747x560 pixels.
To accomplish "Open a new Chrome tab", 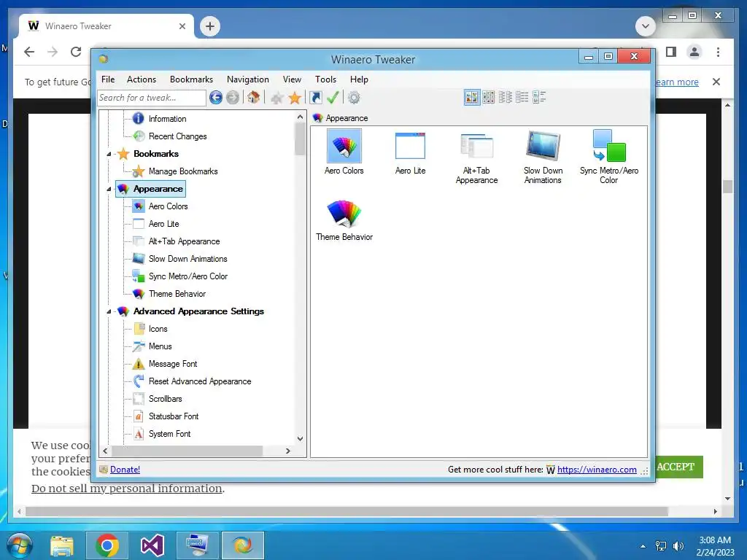I will [x=210, y=26].
